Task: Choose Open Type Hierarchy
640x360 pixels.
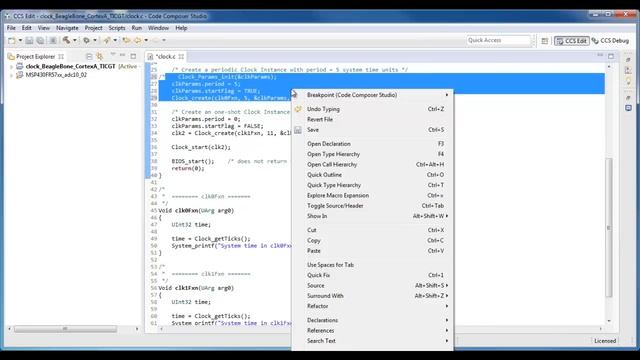Action: [x=372, y=154]
